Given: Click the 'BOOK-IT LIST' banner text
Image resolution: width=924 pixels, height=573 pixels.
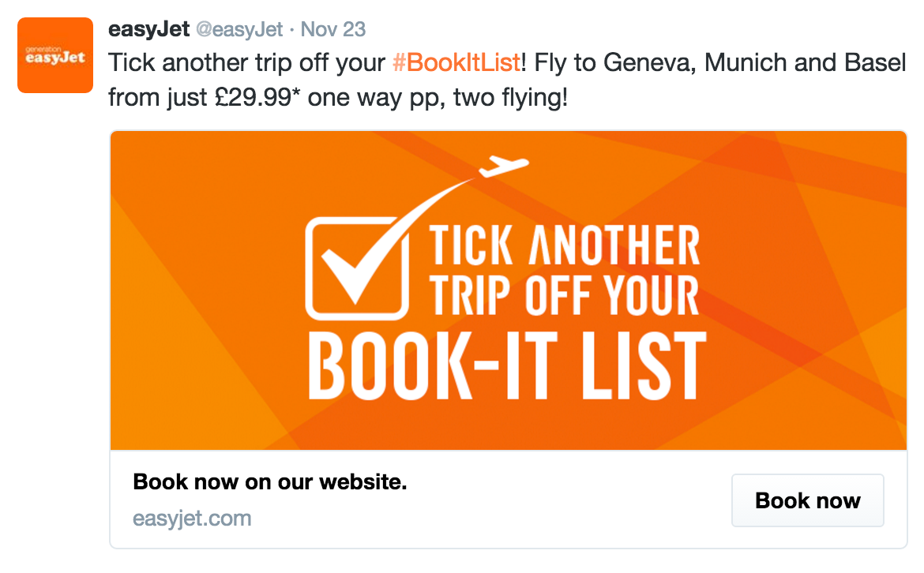Looking at the screenshot, I should [x=507, y=366].
